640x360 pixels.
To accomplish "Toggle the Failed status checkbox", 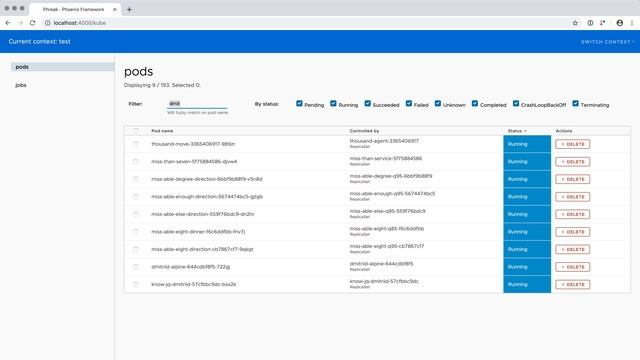I will (x=409, y=104).
